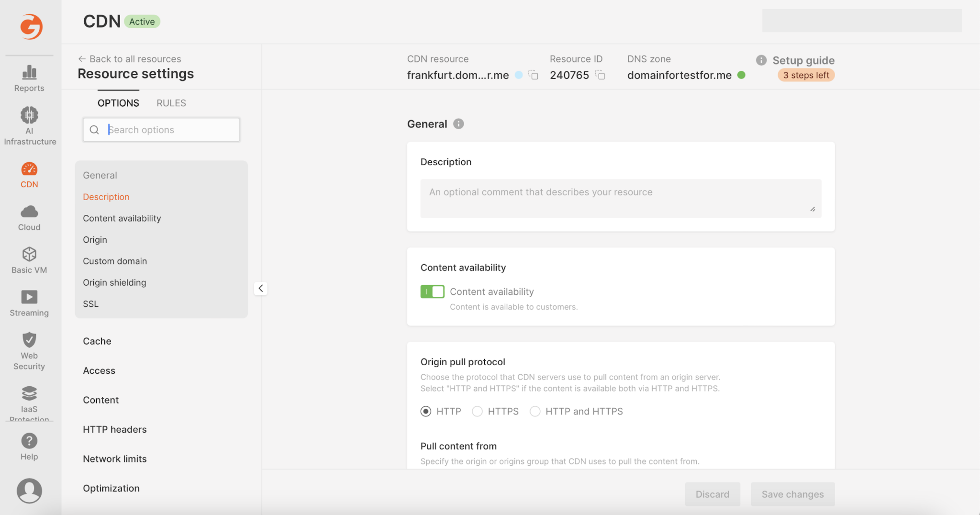Collapse the settings panel with the chevron
Screen dimensions: 980x515
tap(261, 288)
